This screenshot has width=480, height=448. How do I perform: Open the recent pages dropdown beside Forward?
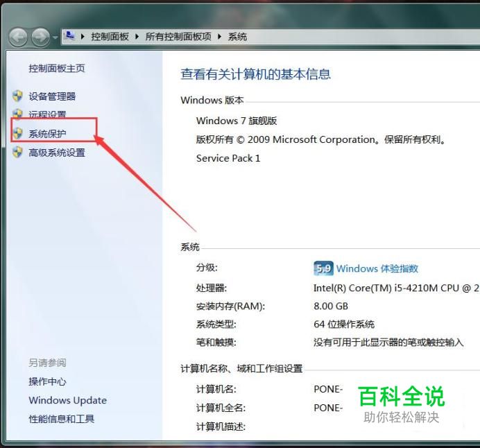[55, 37]
